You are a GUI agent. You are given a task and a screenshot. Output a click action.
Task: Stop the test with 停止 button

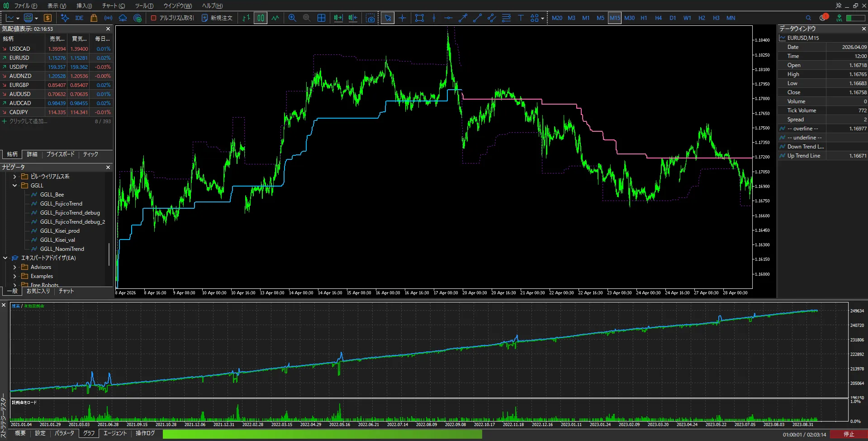(x=849, y=434)
